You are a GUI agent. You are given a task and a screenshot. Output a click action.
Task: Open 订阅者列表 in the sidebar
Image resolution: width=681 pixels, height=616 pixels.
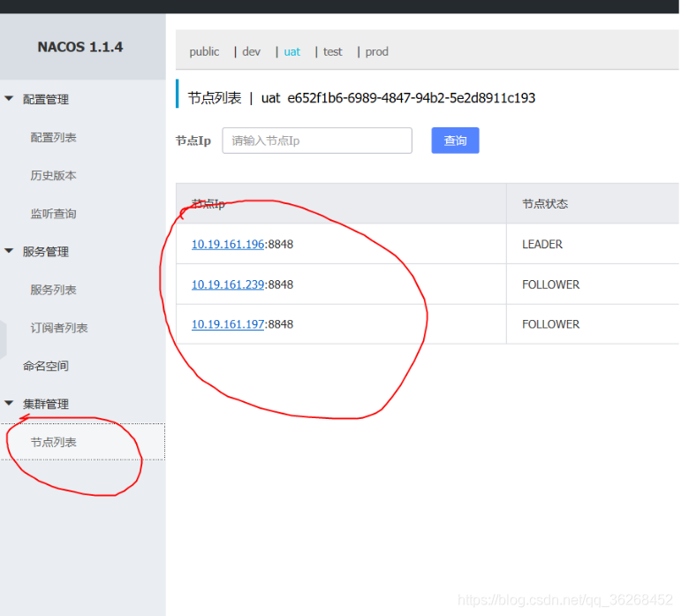59,328
